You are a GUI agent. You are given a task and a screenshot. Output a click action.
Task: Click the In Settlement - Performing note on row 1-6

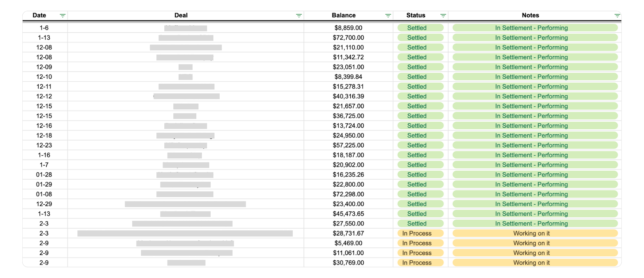(532, 28)
